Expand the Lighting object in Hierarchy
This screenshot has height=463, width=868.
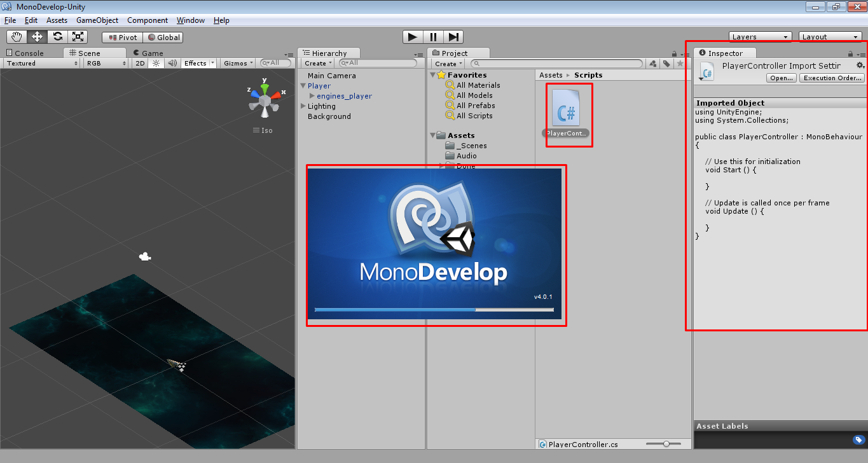[303, 106]
